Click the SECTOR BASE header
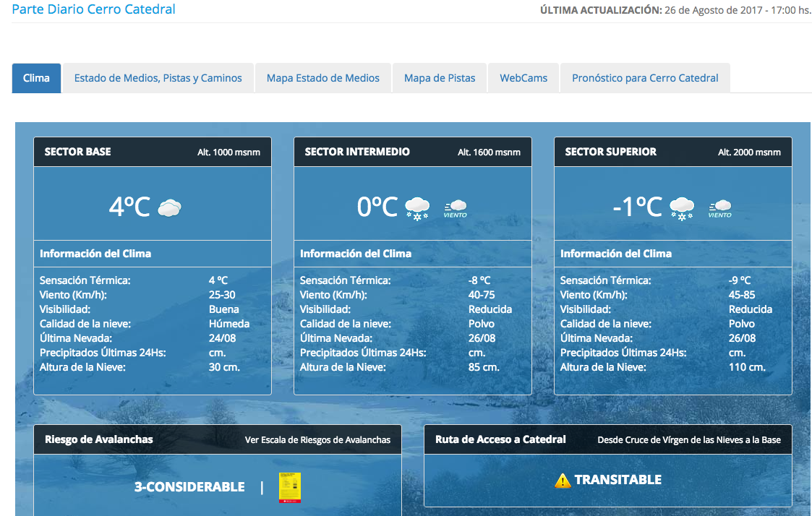 pos(77,152)
